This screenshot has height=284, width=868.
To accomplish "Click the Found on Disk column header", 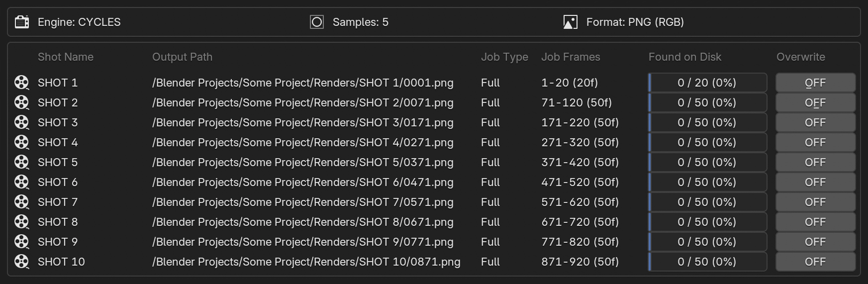I will pyautogui.click(x=685, y=57).
